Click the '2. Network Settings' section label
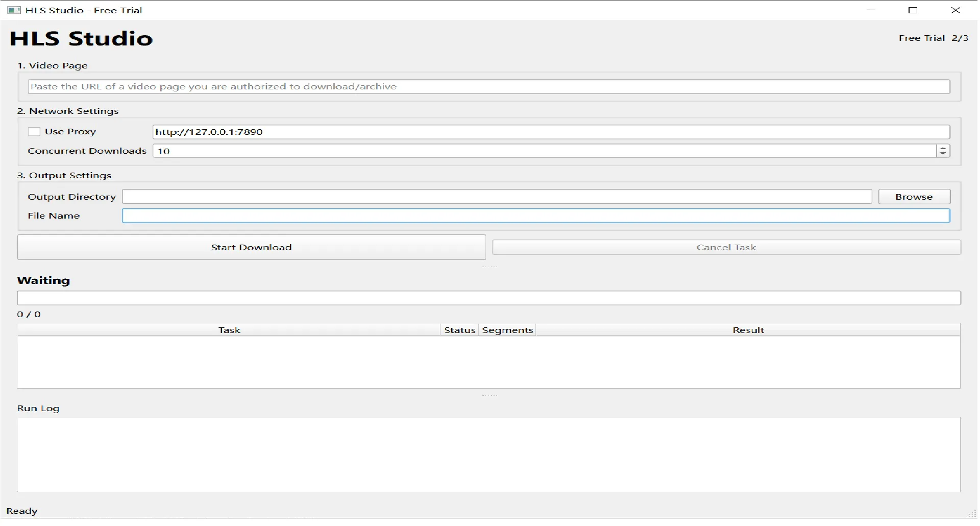The height and width of the screenshot is (526, 980). coord(68,111)
